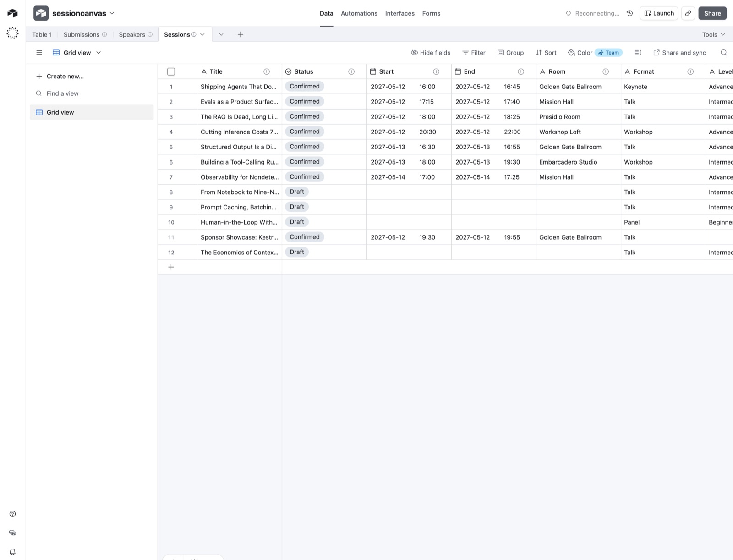Toggle select-all rows checkbox in header
The width and height of the screenshot is (733, 560).
coord(171,71)
